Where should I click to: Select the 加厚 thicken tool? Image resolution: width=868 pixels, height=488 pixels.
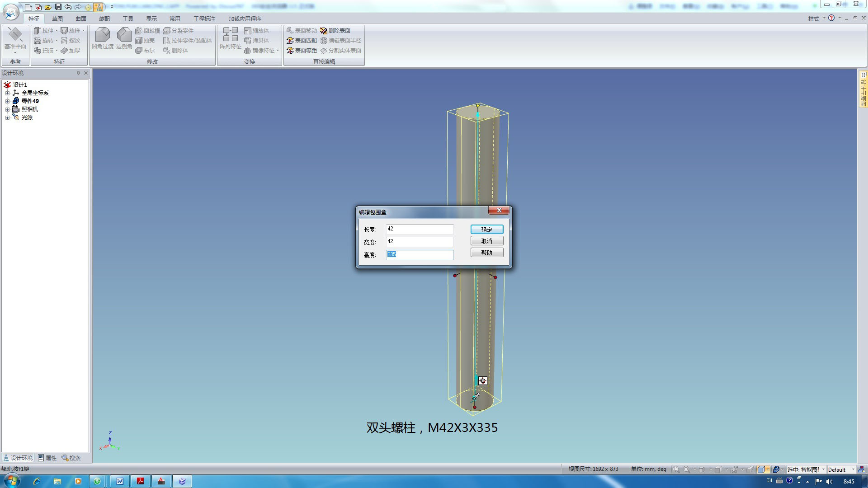[70, 50]
